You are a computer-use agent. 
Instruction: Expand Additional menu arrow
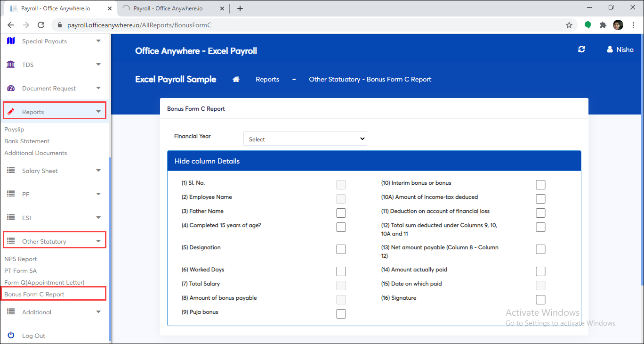tap(98, 312)
